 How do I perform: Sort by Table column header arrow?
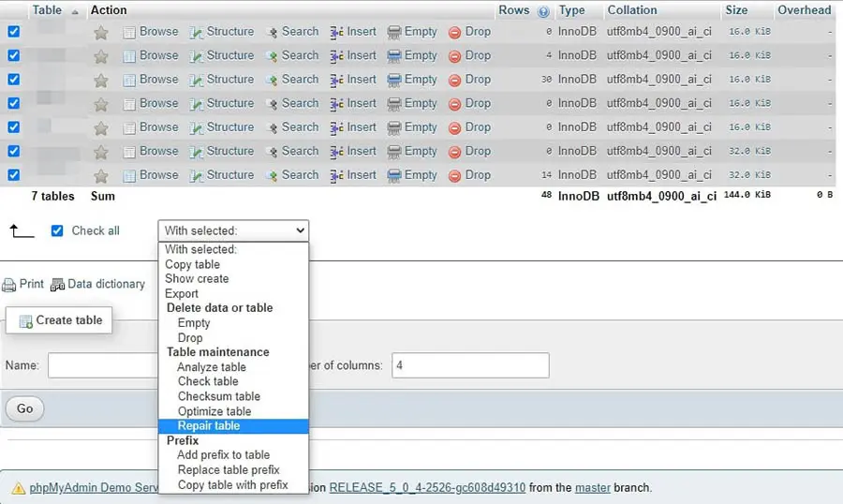[75, 11]
